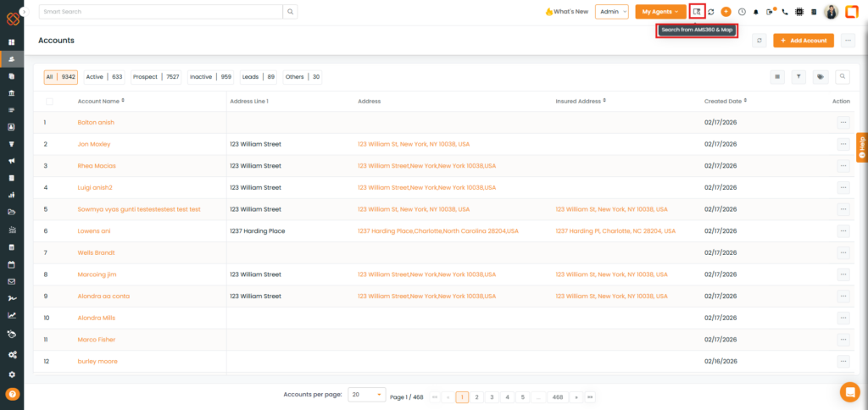
Task: Click the orange plus quick-add icon
Action: tap(726, 12)
